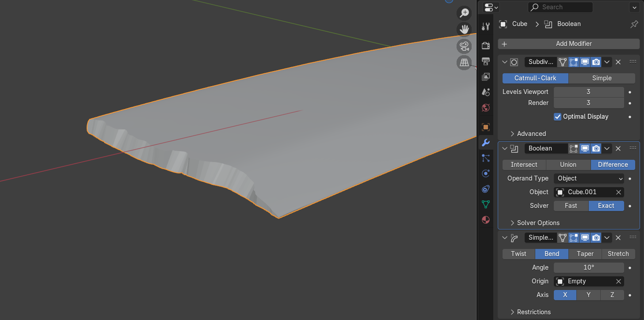This screenshot has height=320, width=644.
Task: Toggle the camera view icon
Action: point(464,46)
